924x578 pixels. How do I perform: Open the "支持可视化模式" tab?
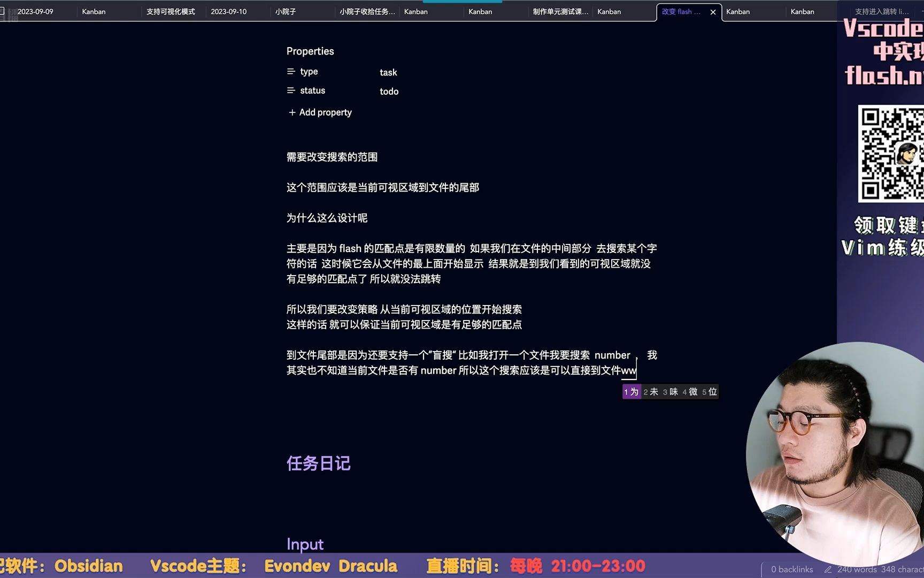click(x=169, y=11)
